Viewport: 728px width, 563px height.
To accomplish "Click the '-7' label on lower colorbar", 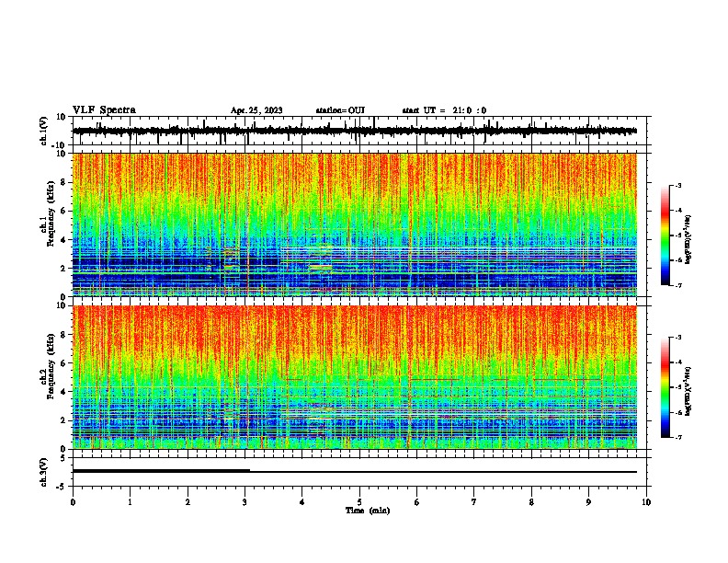I will [678, 437].
